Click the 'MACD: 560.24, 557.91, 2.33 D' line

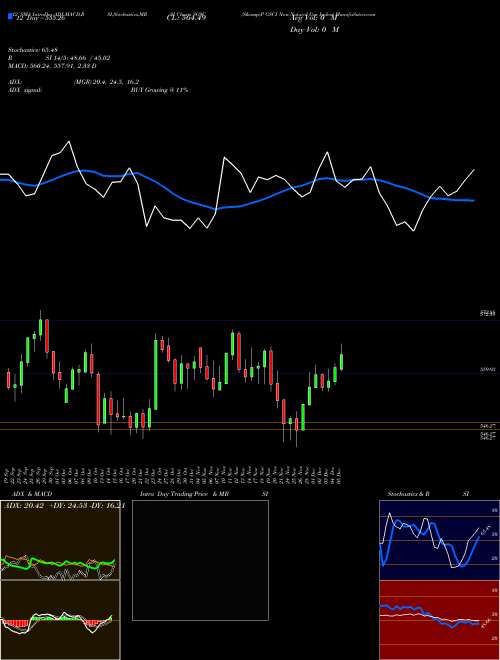coord(52,66)
